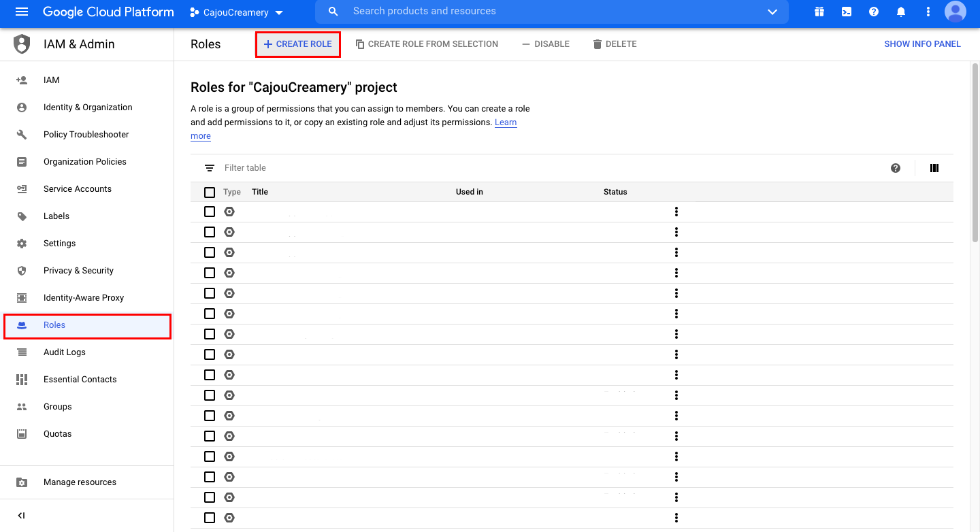Viewport: 980px width, 532px height.
Task: Open the Quotas page
Action: [x=57, y=434]
